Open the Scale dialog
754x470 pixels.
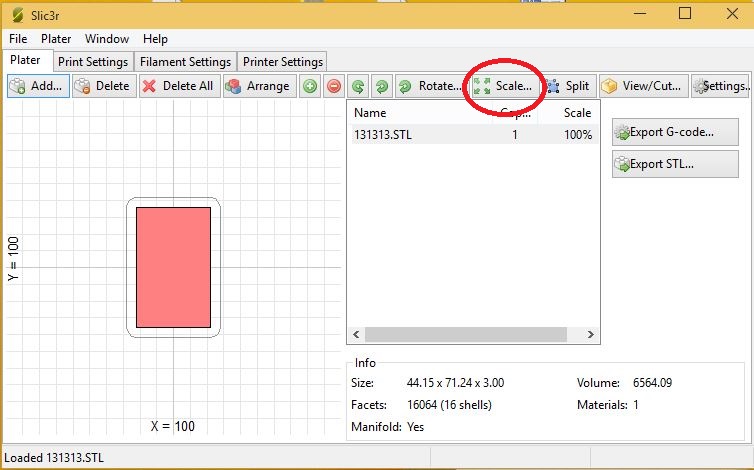coord(503,86)
